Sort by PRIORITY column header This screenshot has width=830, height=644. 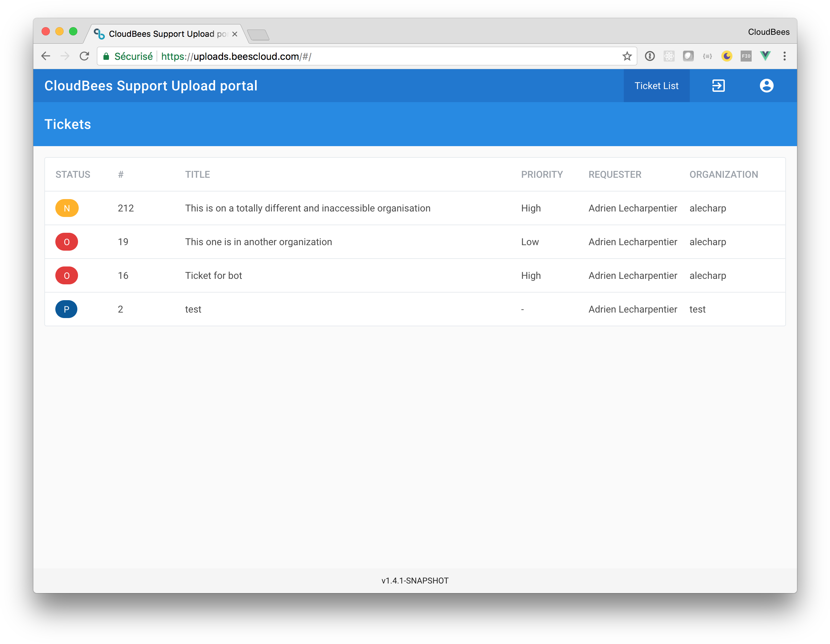pos(542,175)
